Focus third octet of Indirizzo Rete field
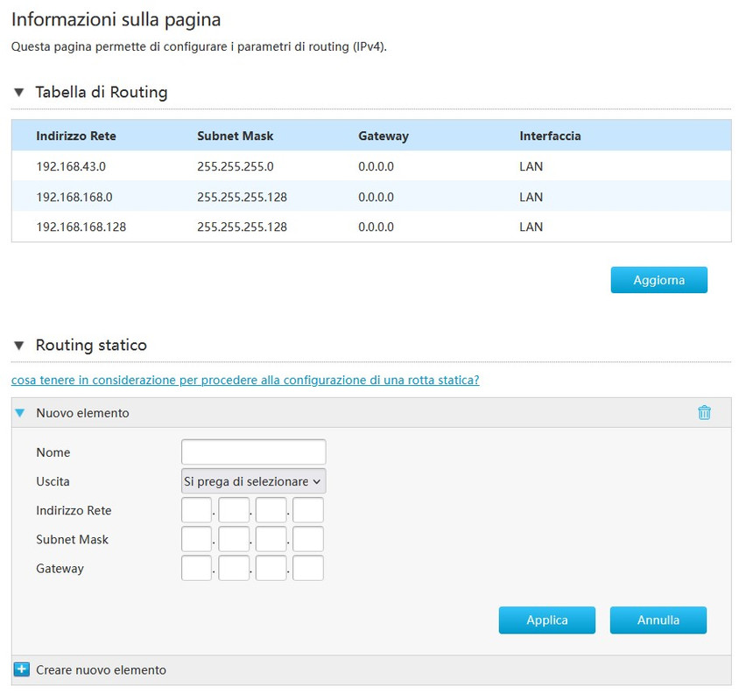739x700 pixels. (271, 510)
